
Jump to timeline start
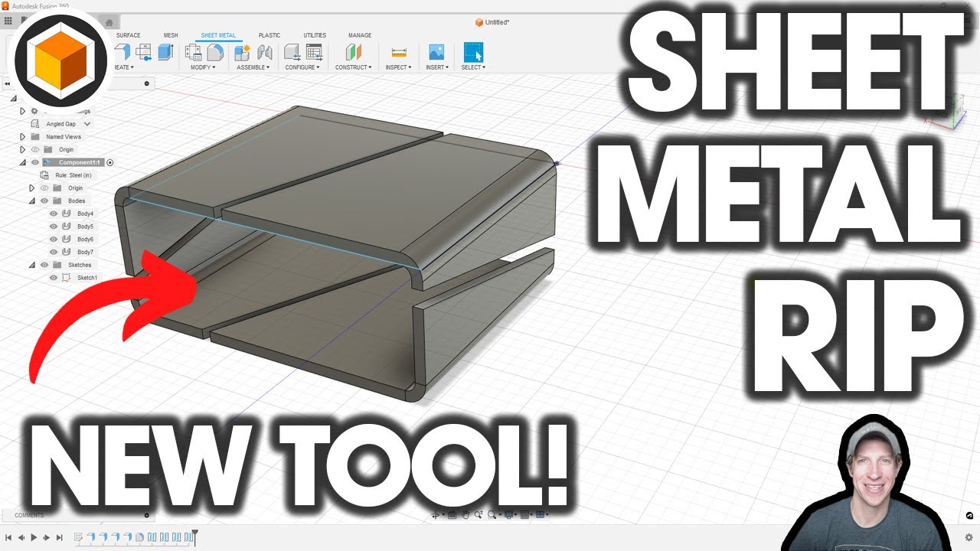click(8, 537)
